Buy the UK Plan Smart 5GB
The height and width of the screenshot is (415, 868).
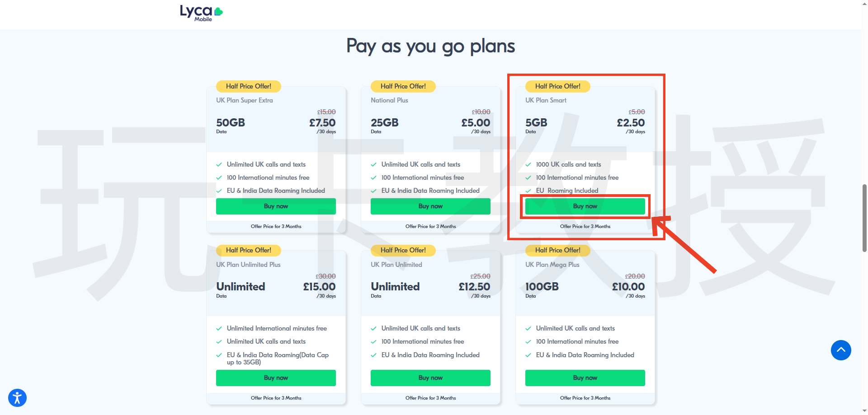(585, 206)
